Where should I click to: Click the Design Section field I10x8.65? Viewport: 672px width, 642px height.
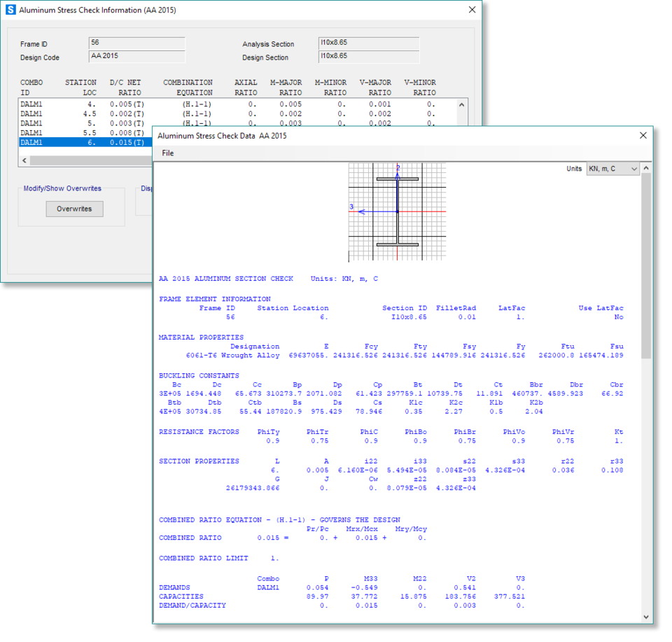tap(368, 57)
